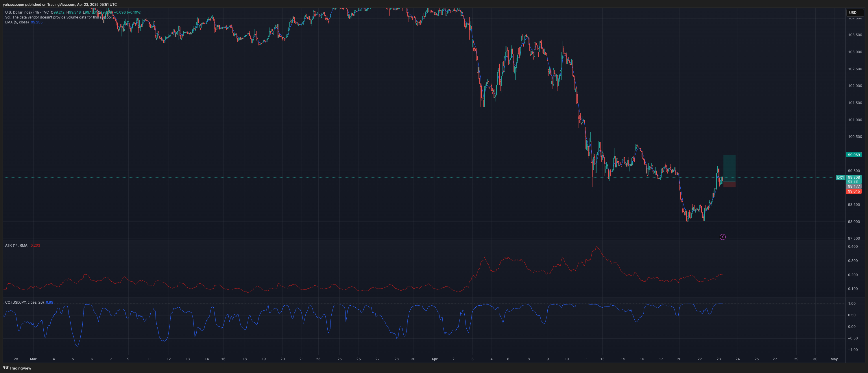Click the TradingView logo at bottom left

coord(17,368)
